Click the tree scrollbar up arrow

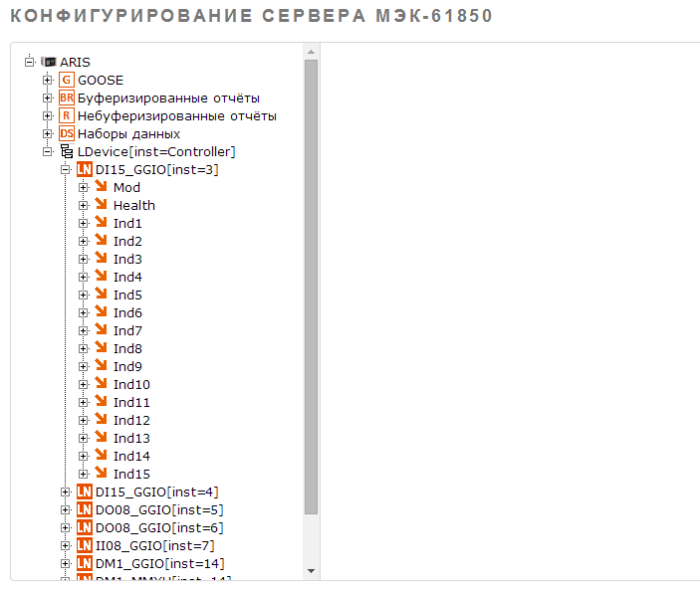[311, 52]
